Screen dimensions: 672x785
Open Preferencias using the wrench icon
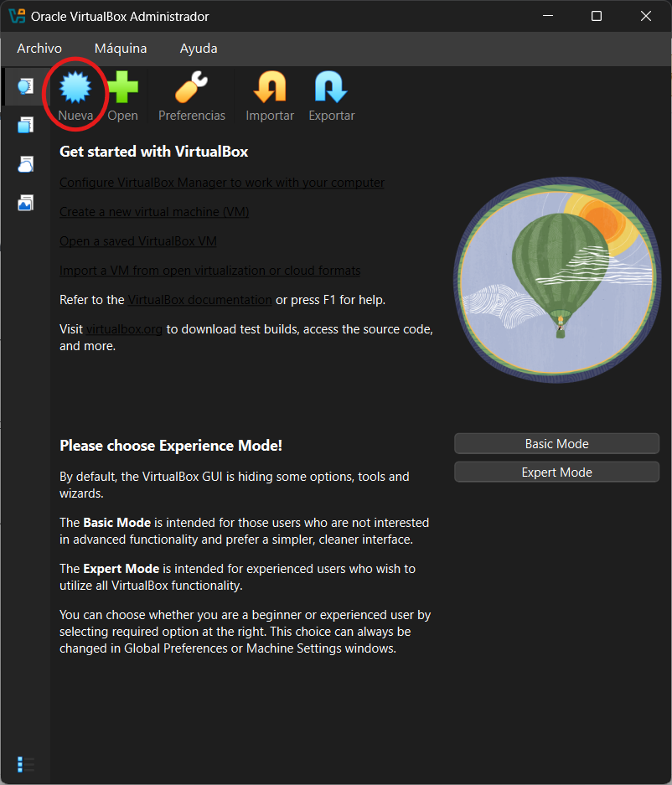tap(191, 94)
